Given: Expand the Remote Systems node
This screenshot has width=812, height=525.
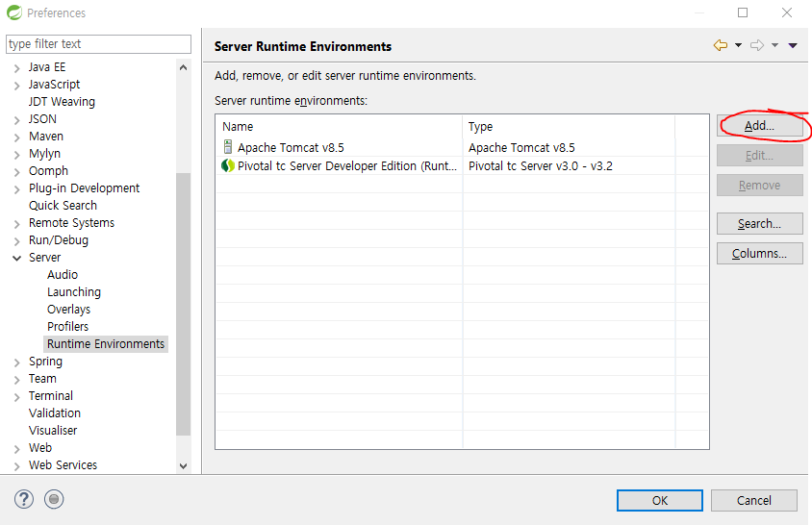Looking at the screenshot, I should pos(17,224).
